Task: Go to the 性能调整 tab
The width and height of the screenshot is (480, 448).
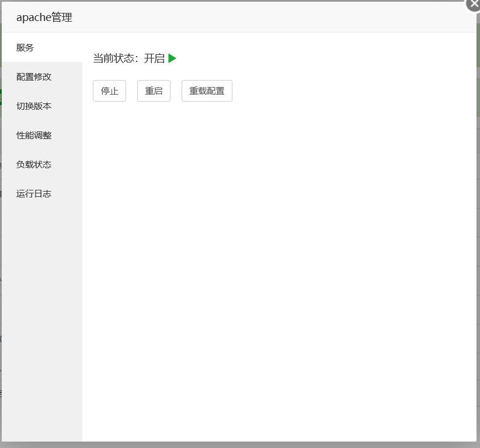Action: [x=34, y=136]
